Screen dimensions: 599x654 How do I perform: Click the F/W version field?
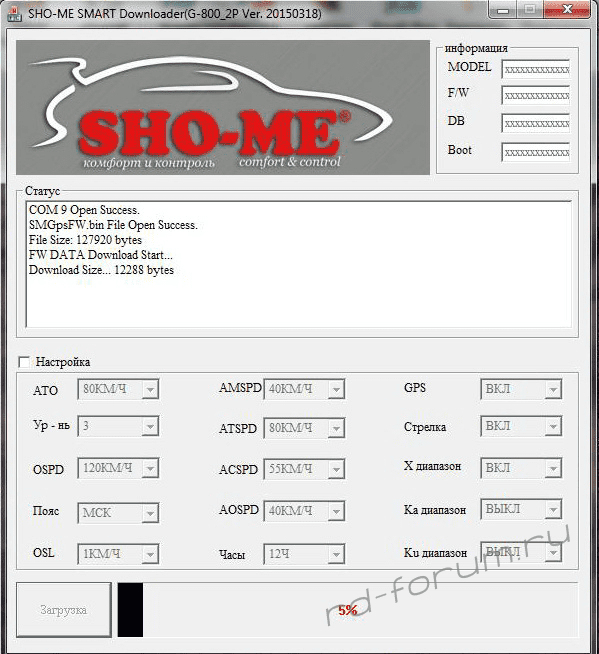536,96
